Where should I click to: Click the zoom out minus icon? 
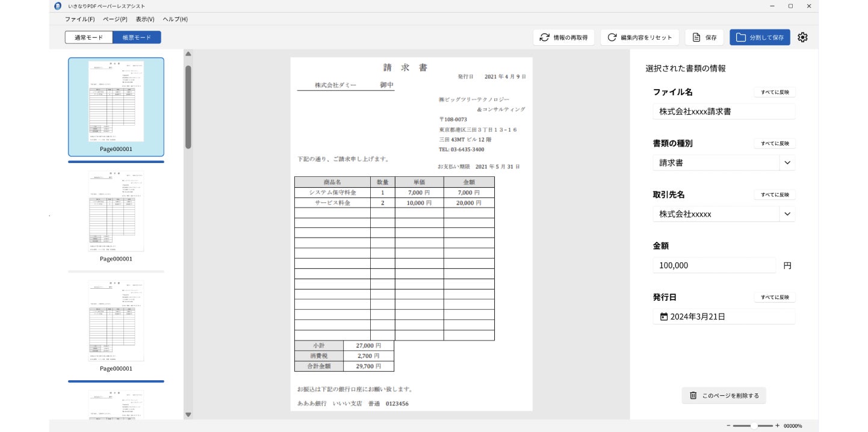728,425
